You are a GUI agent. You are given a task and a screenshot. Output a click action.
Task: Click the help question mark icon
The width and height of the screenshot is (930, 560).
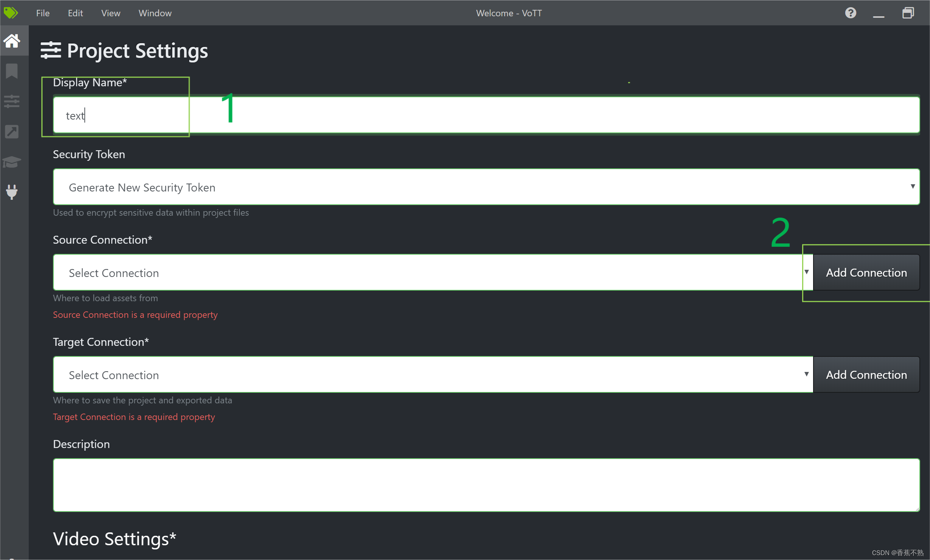(x=851, y=13)
